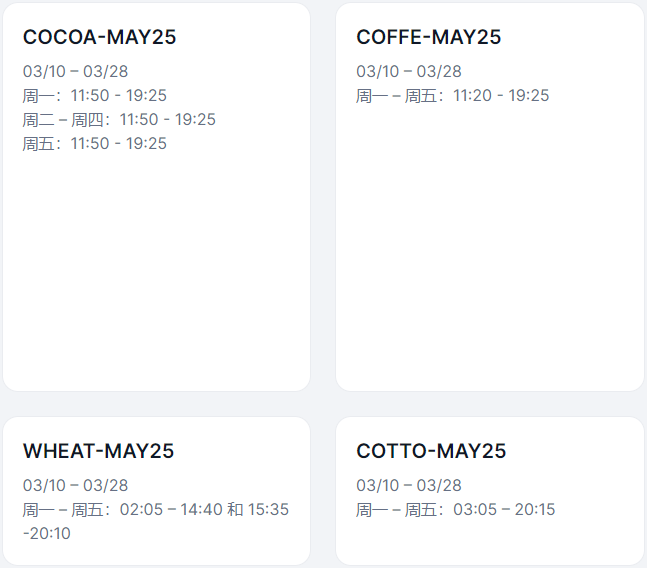
Task: Click the COCOA-MAY25 card title
Action: (99, 37)
